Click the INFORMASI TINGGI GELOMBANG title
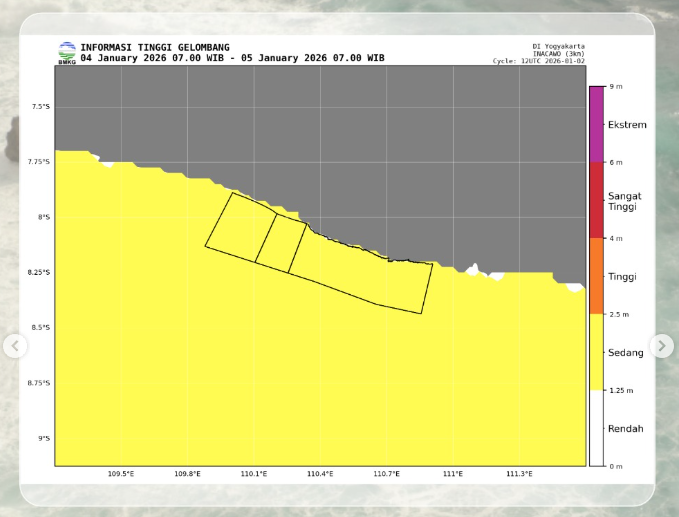The image size is (679, 517). point(155,47)
